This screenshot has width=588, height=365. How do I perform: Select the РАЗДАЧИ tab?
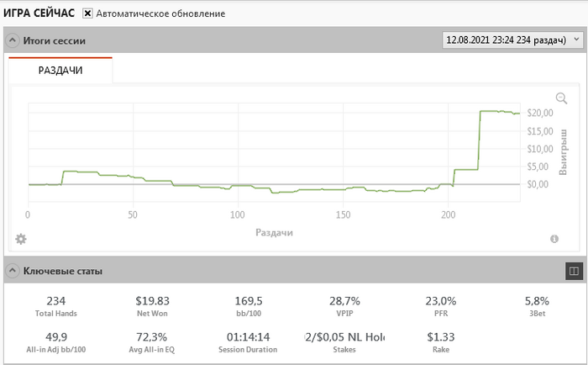tap(60, 71)
